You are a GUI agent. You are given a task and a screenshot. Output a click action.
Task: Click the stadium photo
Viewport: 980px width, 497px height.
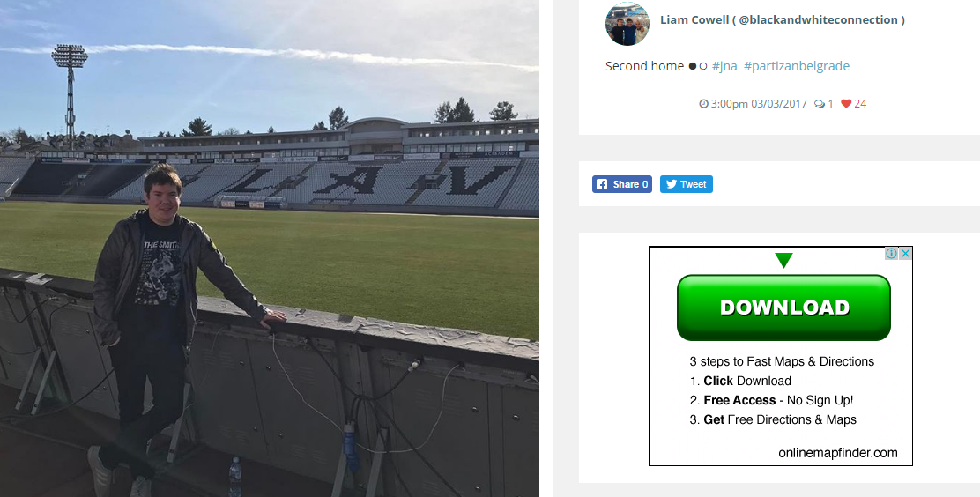[269, 248]
